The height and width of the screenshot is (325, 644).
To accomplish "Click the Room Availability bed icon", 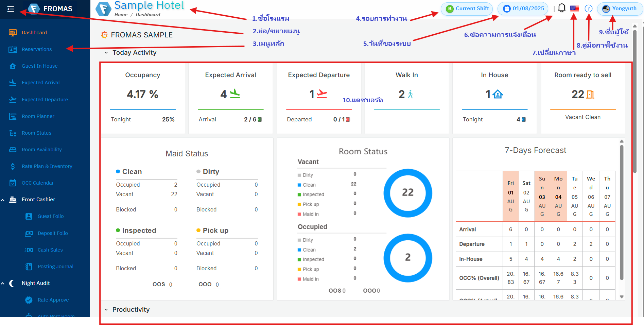I will pos(13,150).
